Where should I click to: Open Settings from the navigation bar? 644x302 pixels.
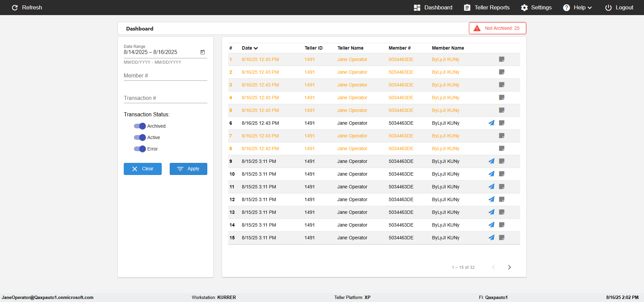[x=536, y=7]
